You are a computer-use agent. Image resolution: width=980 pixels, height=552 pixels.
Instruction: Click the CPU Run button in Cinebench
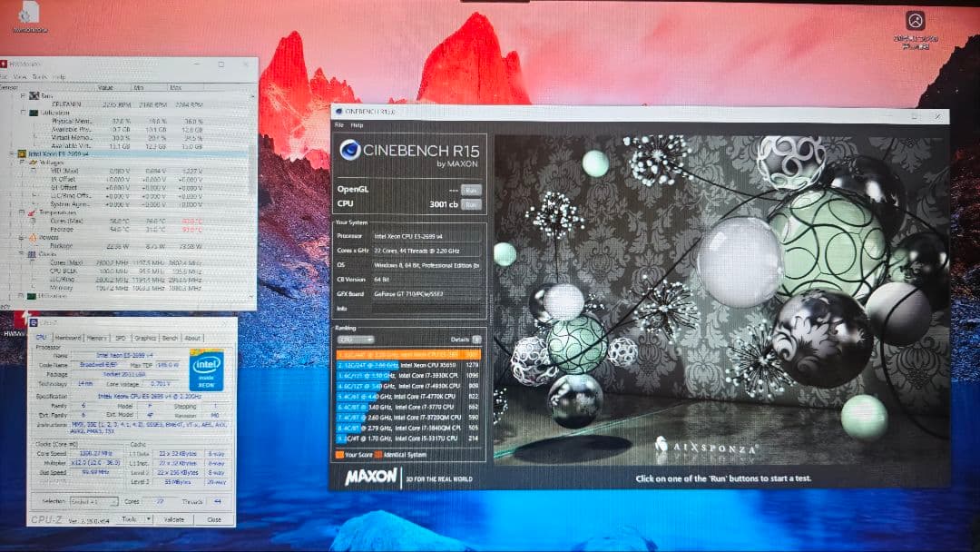[471, 205]
